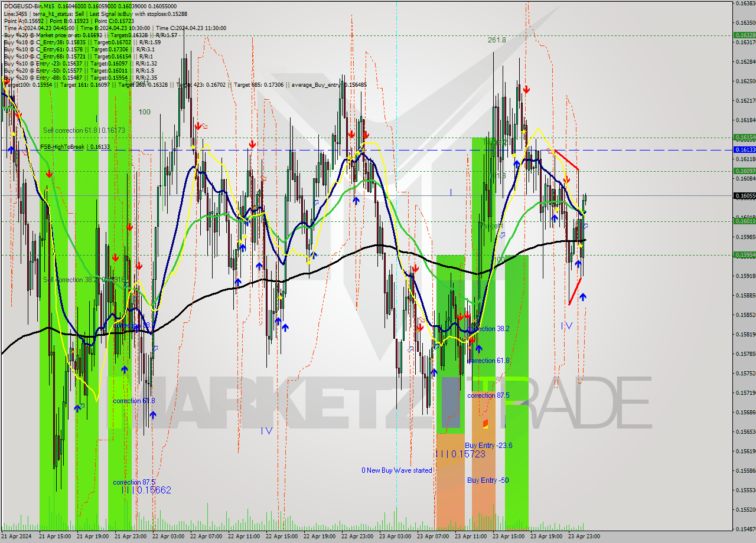Click the green 0.15954 price tag
Viewport: 756px width, 543px height.
[744, 255]
